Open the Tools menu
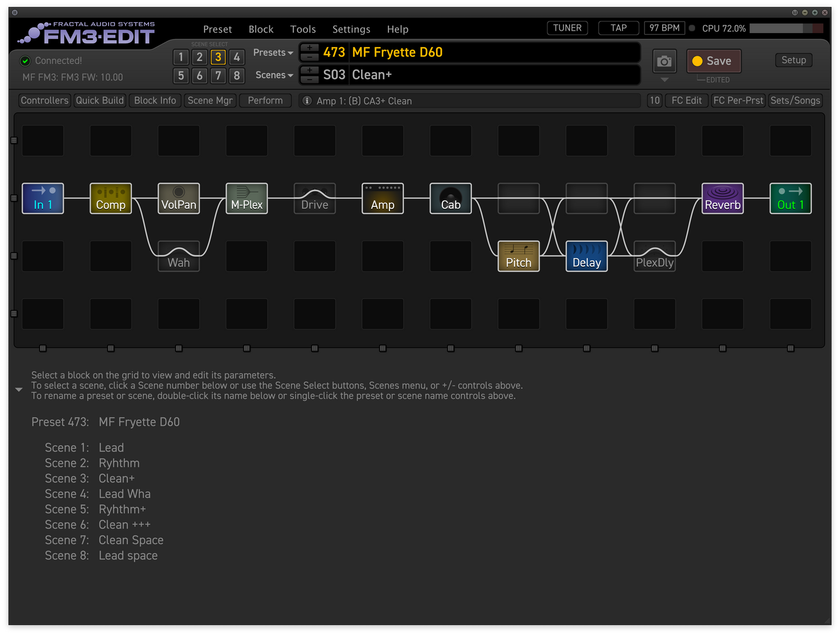This screenshot has height=635, width=840. point(303,29)
